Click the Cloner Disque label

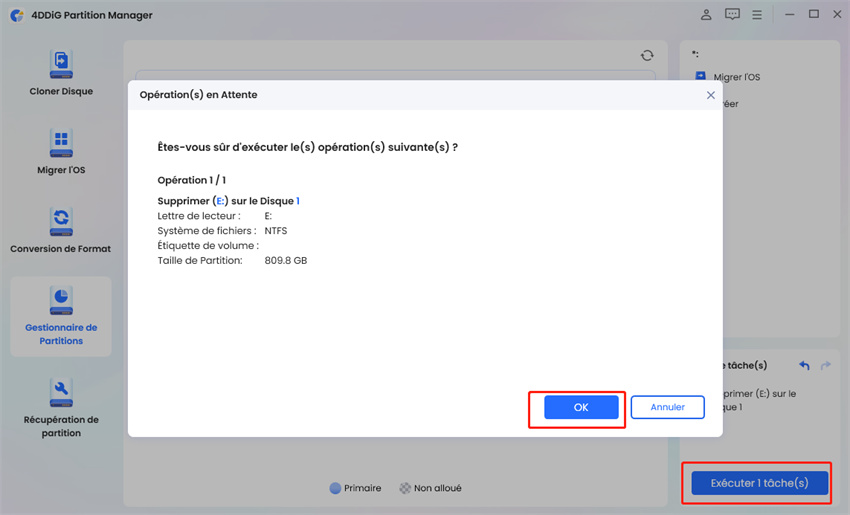point(61,91)
